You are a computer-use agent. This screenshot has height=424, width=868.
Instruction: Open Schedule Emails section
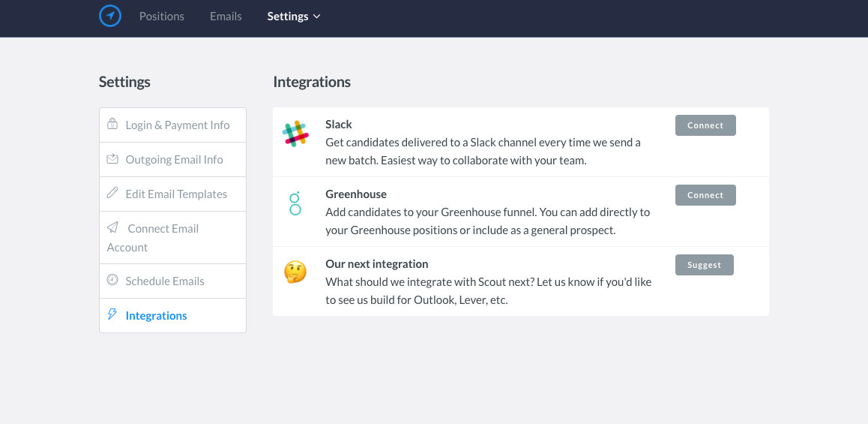click(x=172, y=281)
